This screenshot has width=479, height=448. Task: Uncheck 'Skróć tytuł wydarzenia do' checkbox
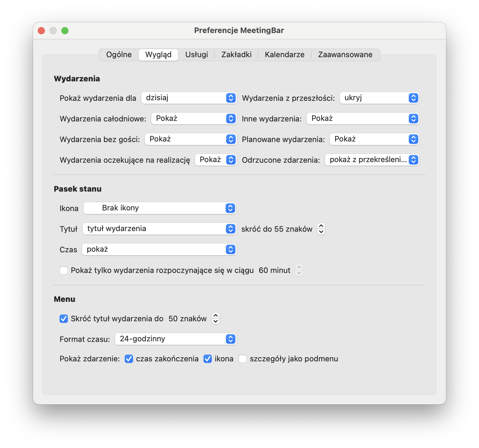(x=64, y=319)
